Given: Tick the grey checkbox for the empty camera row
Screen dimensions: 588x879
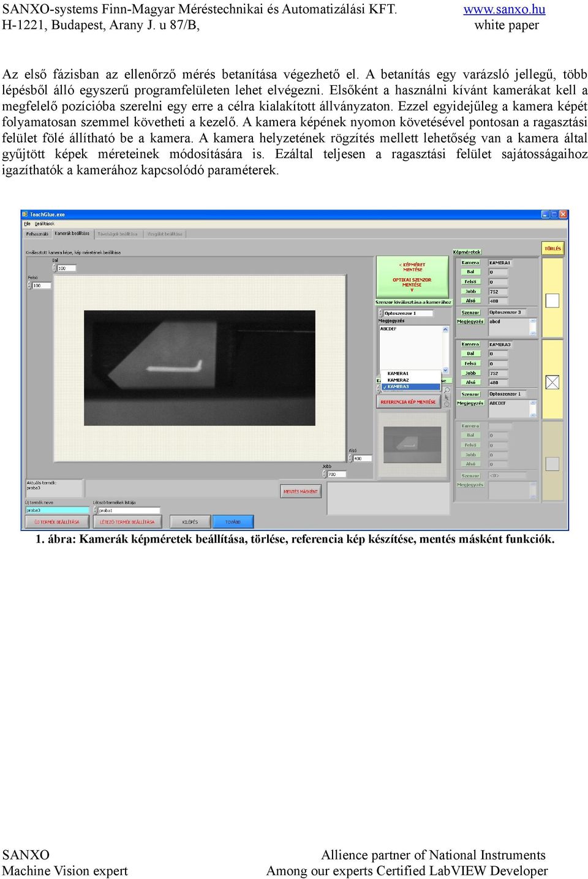Looking at the screenshot, I should tap(552, 464).
